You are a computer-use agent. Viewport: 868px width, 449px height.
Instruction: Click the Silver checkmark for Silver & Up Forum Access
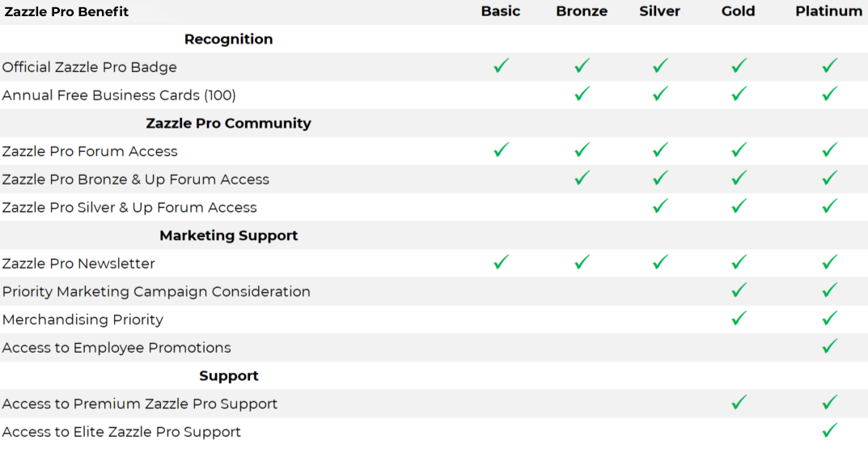pos(660,207)
